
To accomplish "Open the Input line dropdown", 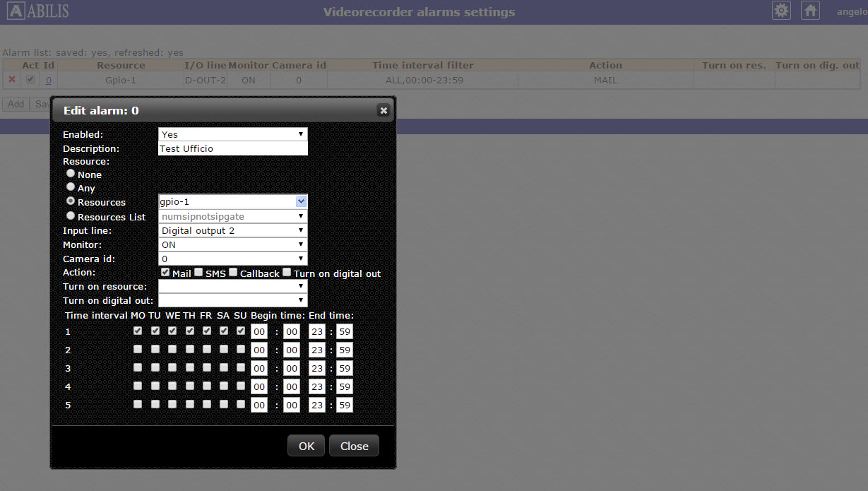I will (x=301, y=230).
